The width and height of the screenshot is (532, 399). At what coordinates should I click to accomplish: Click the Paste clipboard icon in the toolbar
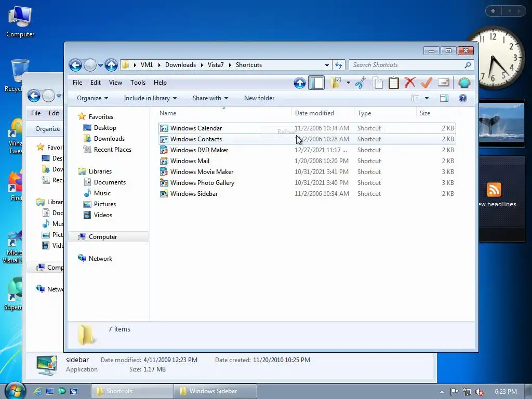click(394, 83)
